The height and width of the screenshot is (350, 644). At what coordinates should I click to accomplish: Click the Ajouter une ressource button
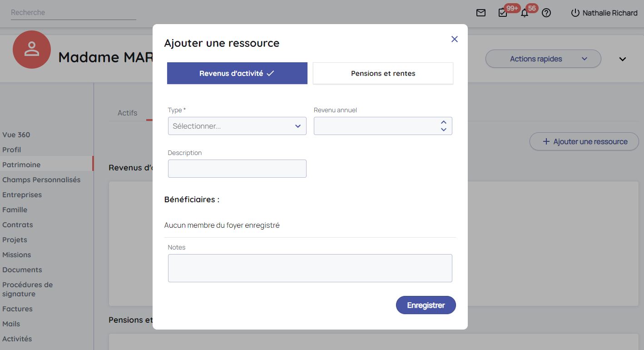(x=584, y=141)
